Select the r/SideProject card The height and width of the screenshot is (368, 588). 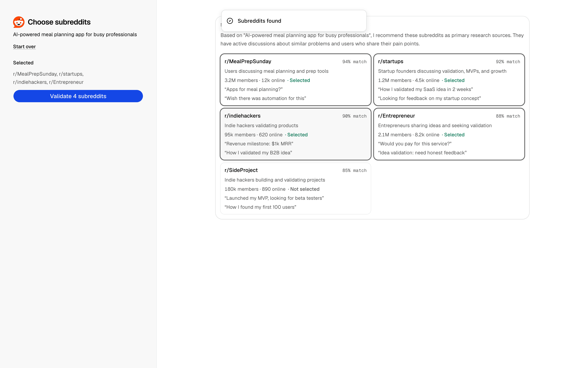(295, 188)
